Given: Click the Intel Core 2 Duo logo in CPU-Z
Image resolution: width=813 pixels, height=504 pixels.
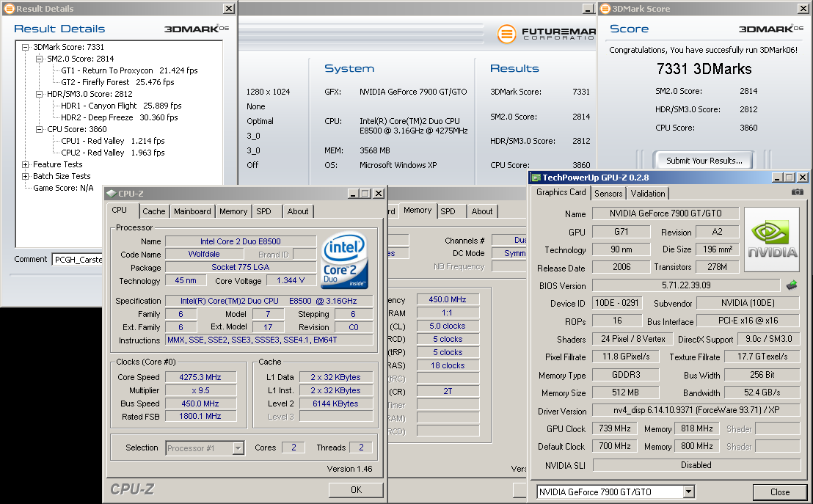Looking at the screenshot, I should tap(344, 260).
